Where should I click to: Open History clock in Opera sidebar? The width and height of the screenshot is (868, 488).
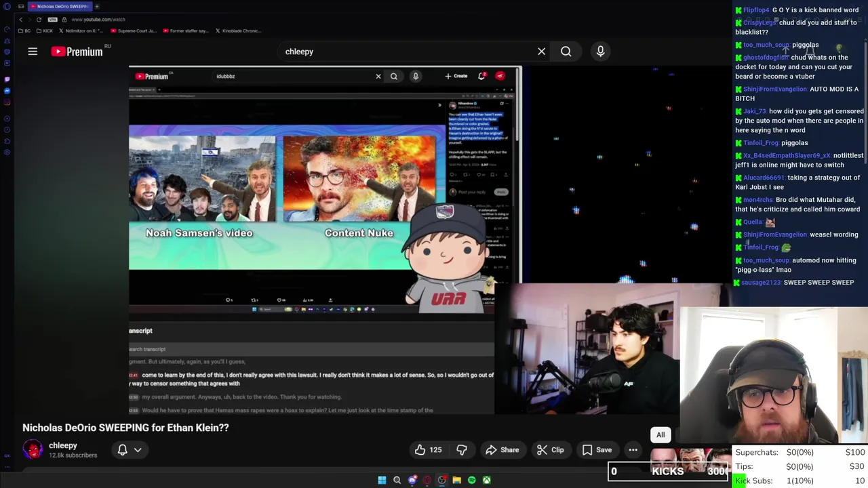point(7,130)
